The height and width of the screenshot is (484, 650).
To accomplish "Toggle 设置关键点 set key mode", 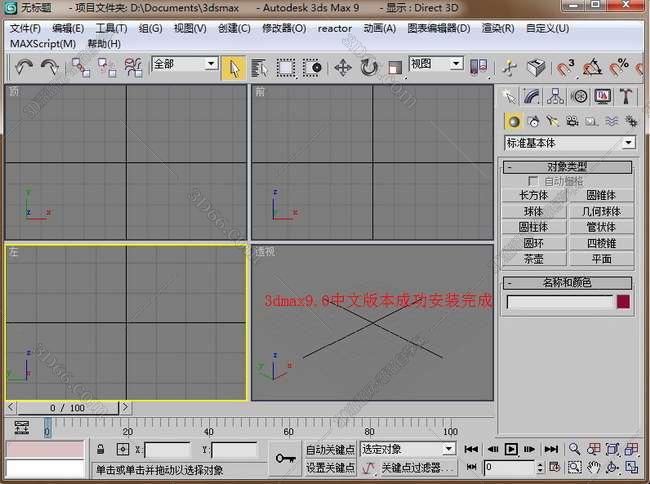I will (x=330, y=468).
